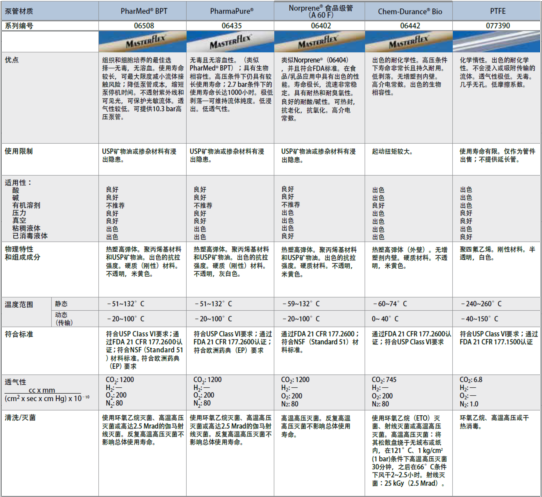The image size is (542, 497).
Task: Select static temperature -60~74°C value
Action: pyautogui.click(x=390, y=304)
